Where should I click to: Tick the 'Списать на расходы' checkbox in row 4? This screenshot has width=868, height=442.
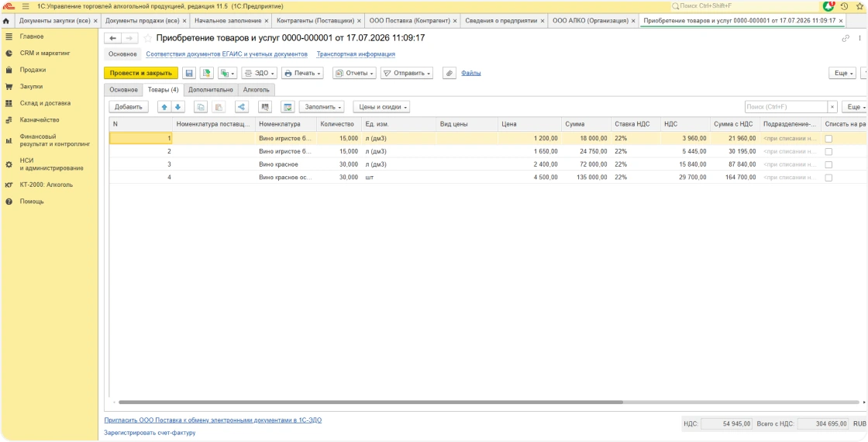(x=828, y=178)
